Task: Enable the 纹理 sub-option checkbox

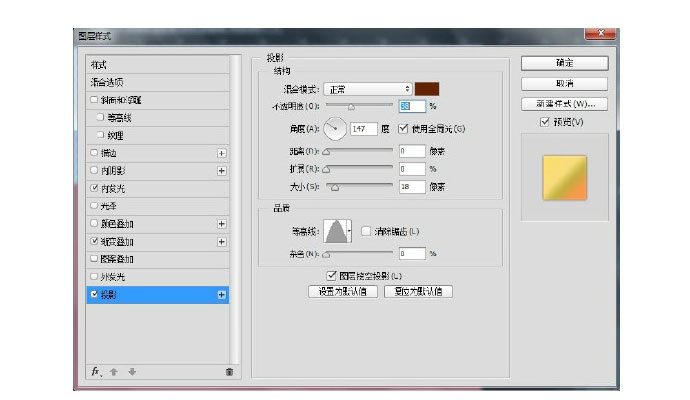Action: [100, 135]
